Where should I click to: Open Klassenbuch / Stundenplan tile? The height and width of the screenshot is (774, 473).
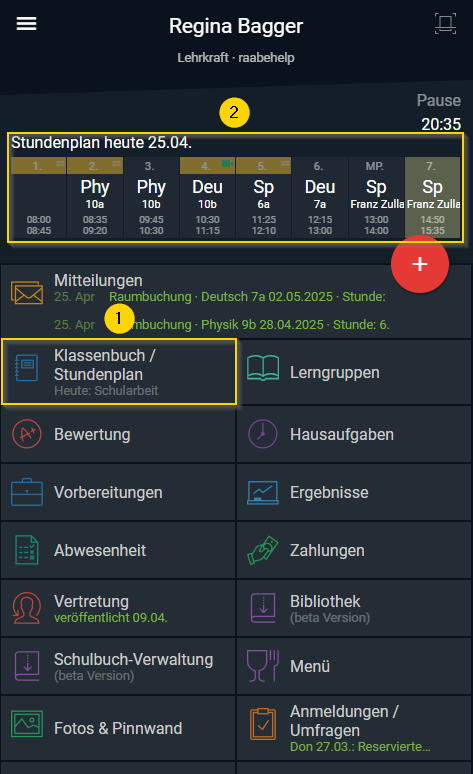(118, 372)
